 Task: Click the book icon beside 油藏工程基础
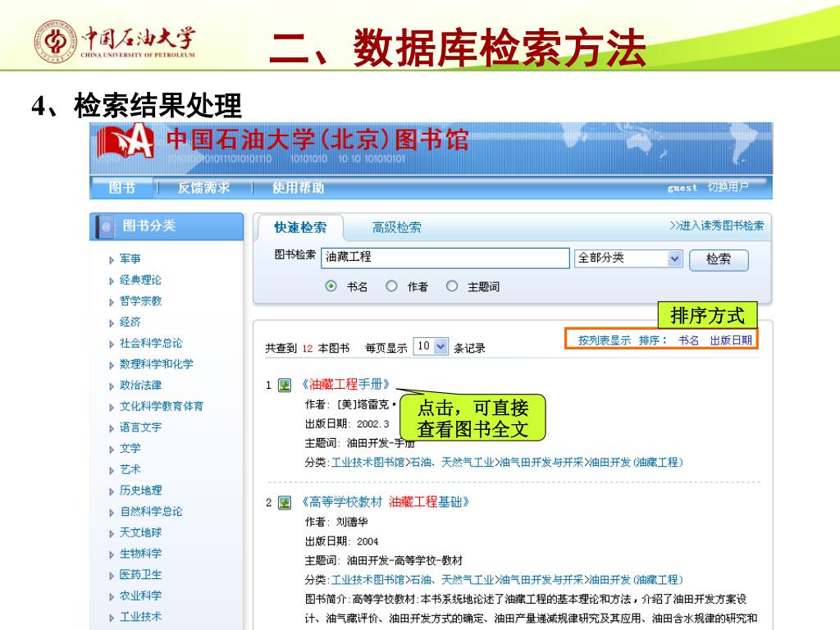pos(285,503)
